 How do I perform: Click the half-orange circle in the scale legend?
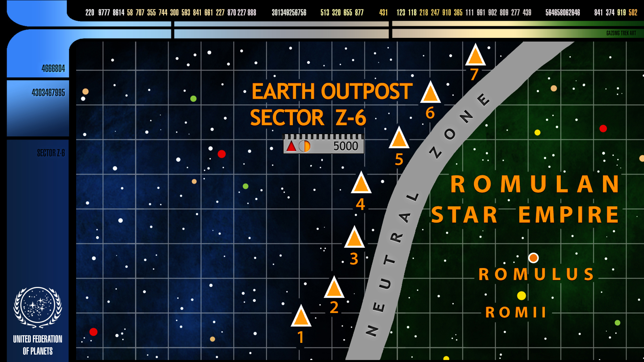pyautogui.click(x=304, y=146)
